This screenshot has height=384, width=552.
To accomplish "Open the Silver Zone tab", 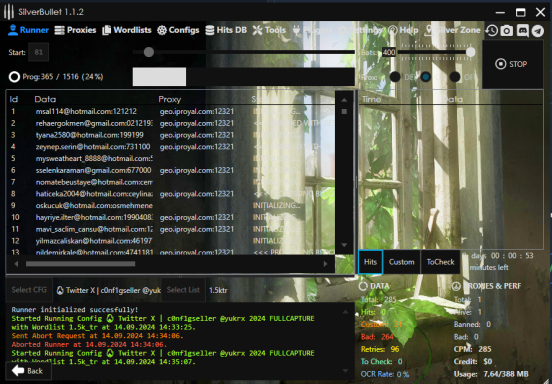I will [452, 30].
